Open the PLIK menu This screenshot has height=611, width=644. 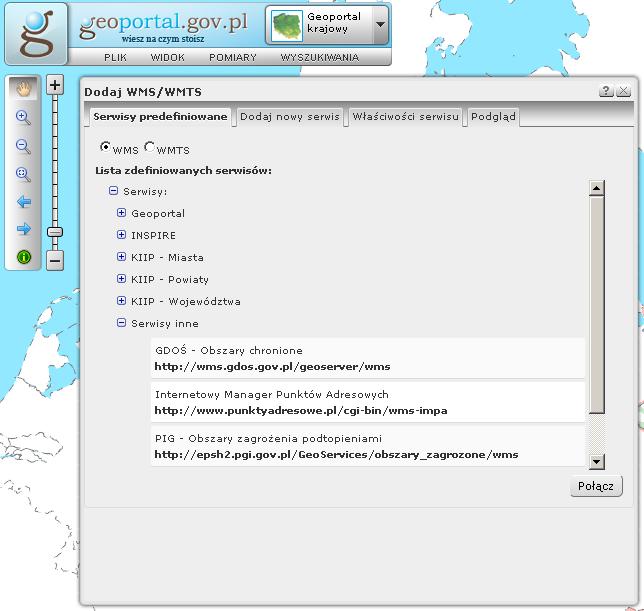pyautogui.click(x=115, y=57)
